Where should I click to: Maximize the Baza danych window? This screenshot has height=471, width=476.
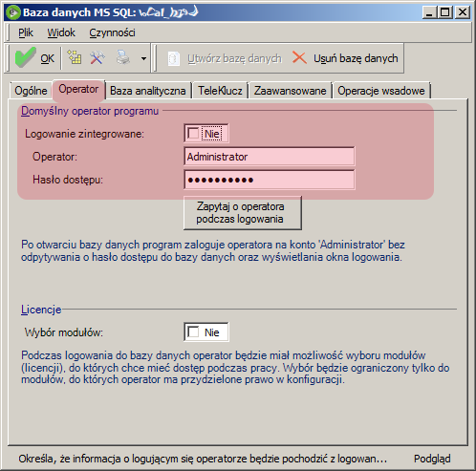[444, 12]
